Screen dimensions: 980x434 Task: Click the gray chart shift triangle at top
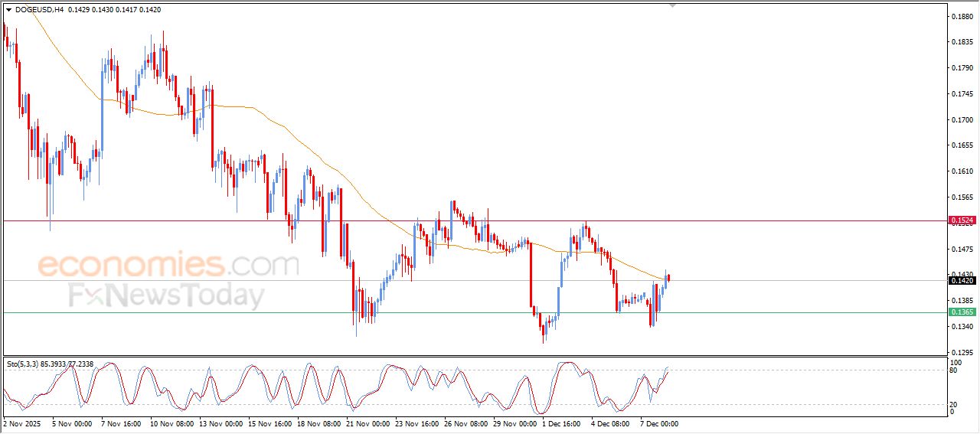pos(673,5)
